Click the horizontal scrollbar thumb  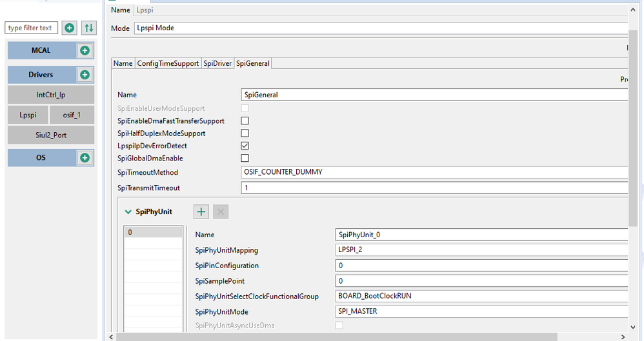coord(337,337)
